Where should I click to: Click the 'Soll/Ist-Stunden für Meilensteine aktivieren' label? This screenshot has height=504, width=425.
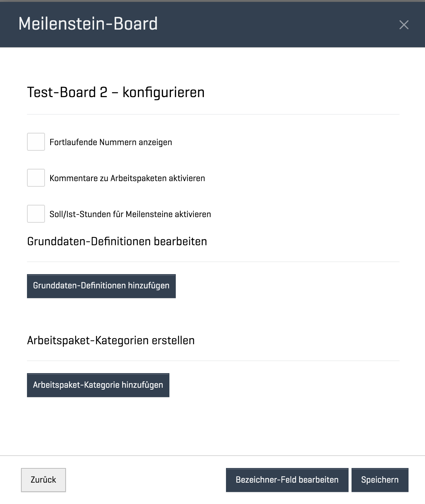[130, 214]
